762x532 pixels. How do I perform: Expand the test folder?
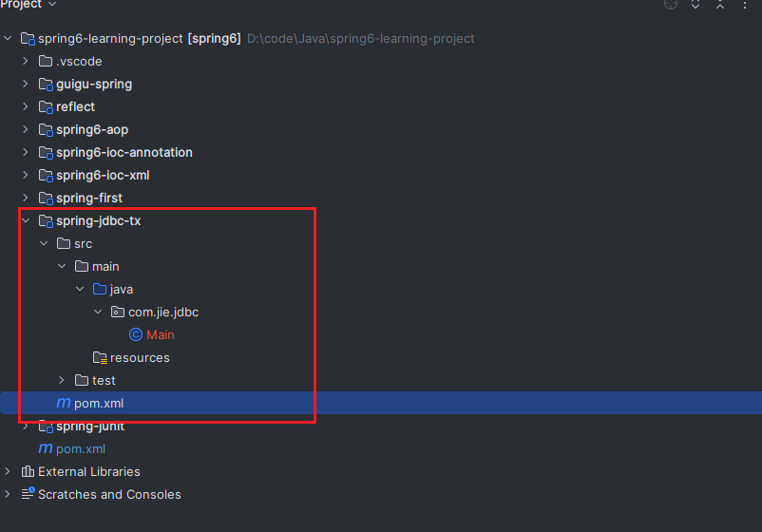(x=61, y=380)
